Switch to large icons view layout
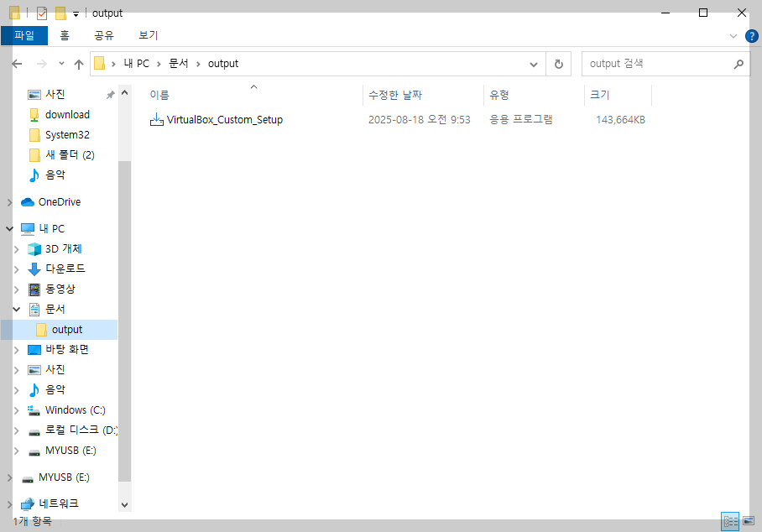The width and height of the screenshot is (762, 532). tap(749, 521)
